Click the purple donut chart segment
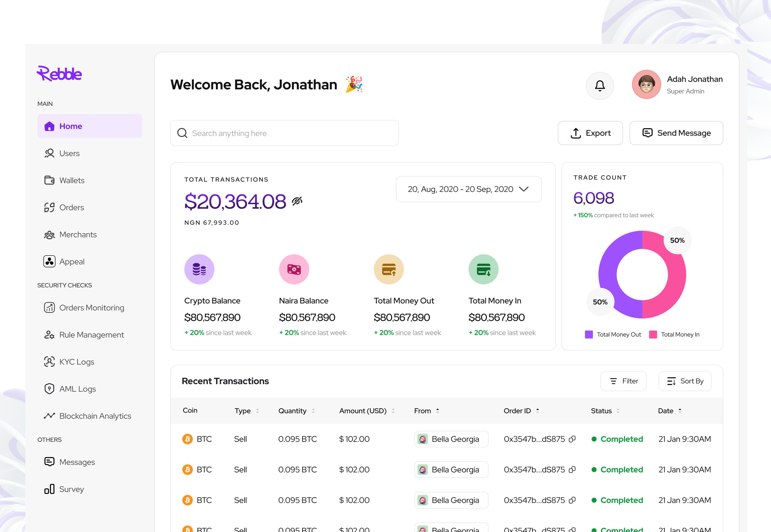 (608, 275)
